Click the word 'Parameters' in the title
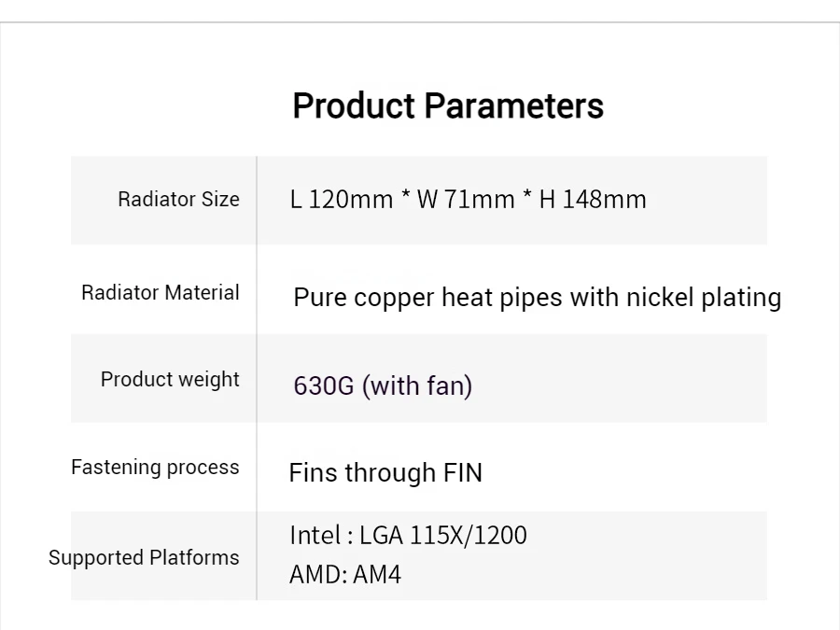 pos(513,105)
